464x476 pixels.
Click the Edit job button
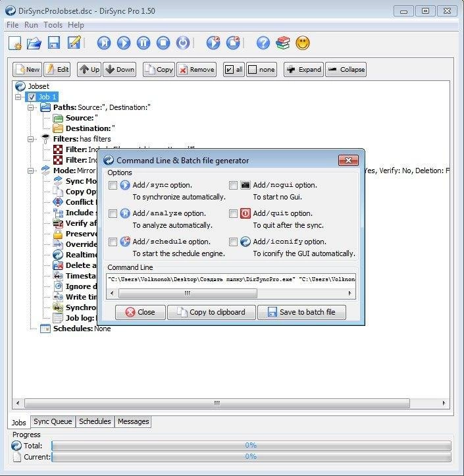point(57,70)
